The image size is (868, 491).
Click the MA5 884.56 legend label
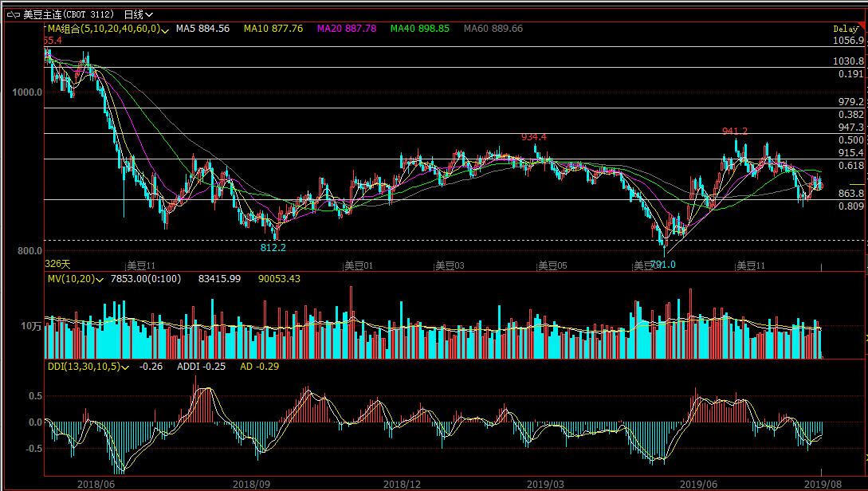point(202,29)
